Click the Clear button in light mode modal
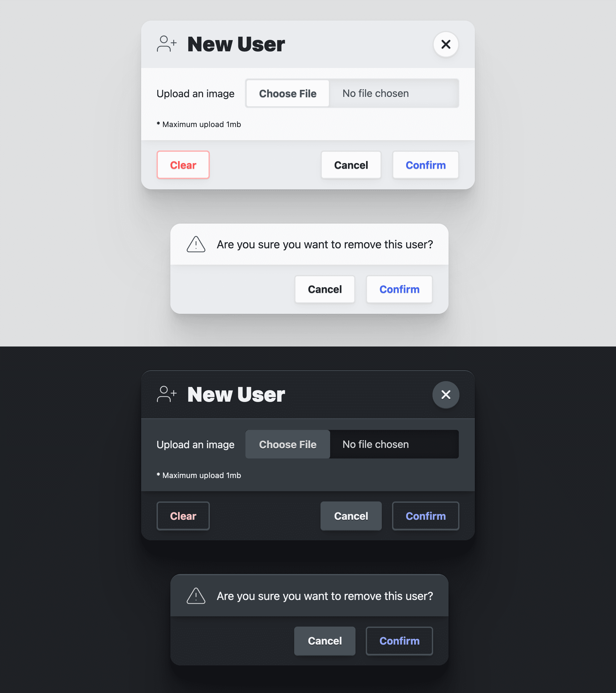Viewport: 616px width, 693px height. [183, 165]
